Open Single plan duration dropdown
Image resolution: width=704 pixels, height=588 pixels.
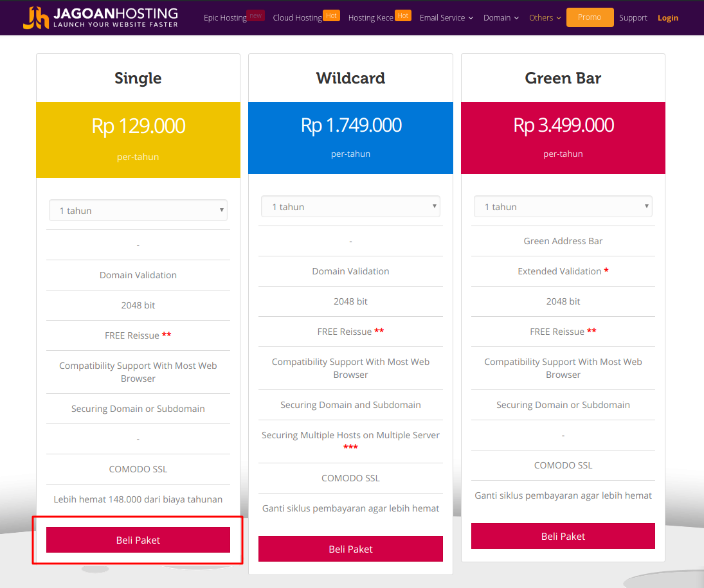tap(138, 211)
